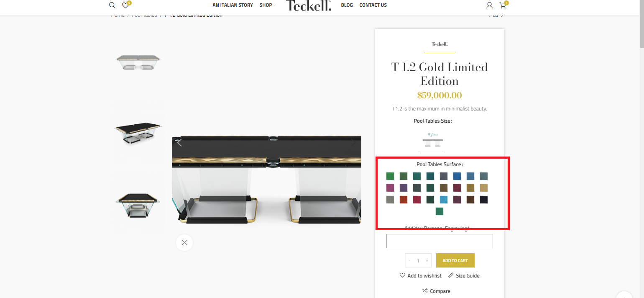Image resolution: width=644 pixels, height=298 pixels.
Task: Click the Compare shuffle icon link
Action: coord(436,291)
